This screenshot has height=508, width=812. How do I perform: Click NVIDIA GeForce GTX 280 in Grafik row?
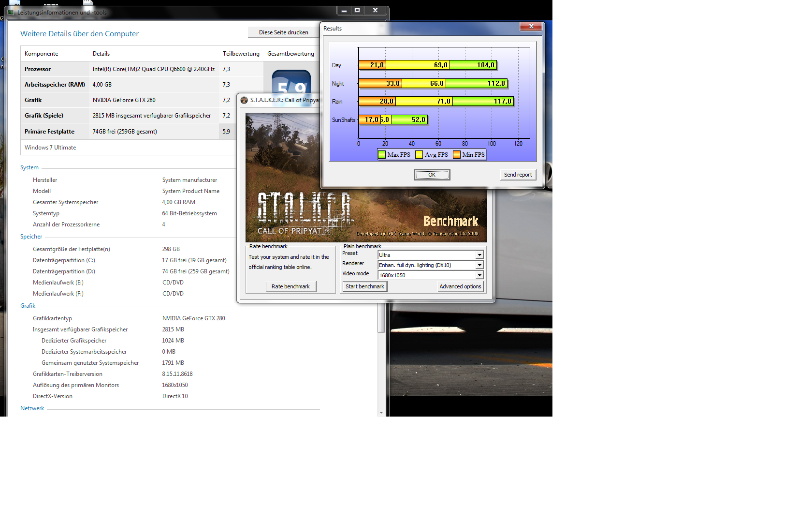[124, 100]
